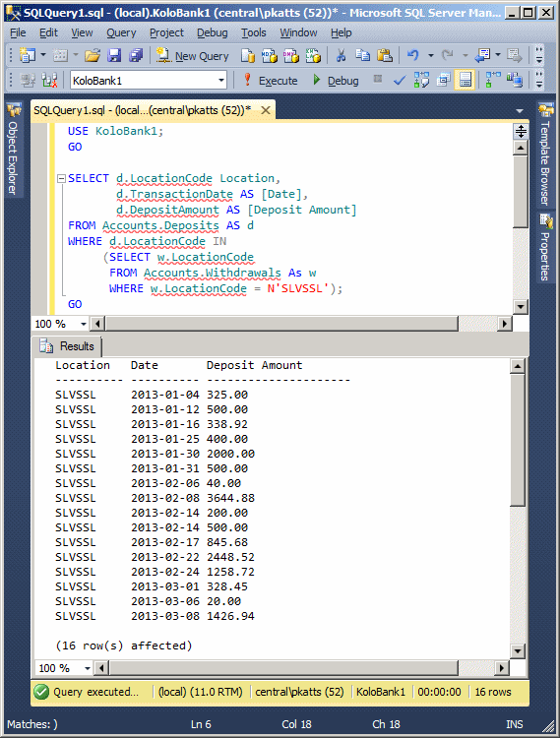This screenshot has width=560, height=738.
Task: Click the Cut scissors icon
Action: (x=341, y=55)
